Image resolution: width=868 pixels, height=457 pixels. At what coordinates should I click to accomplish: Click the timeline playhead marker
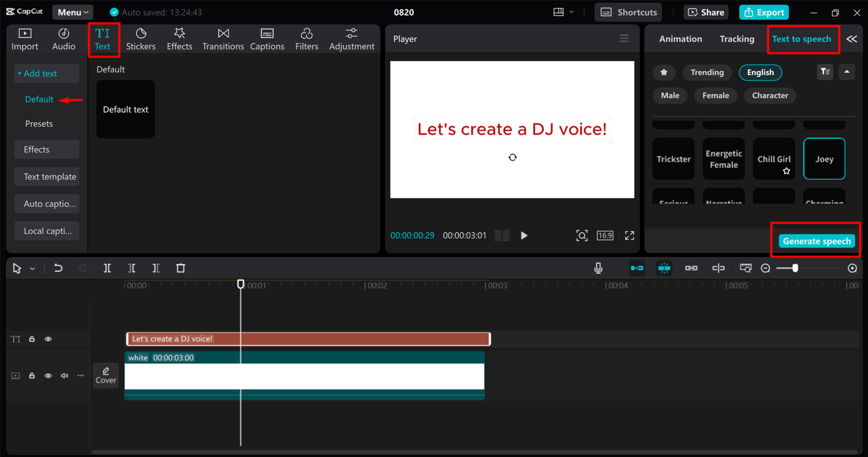[x=241, y=285]
